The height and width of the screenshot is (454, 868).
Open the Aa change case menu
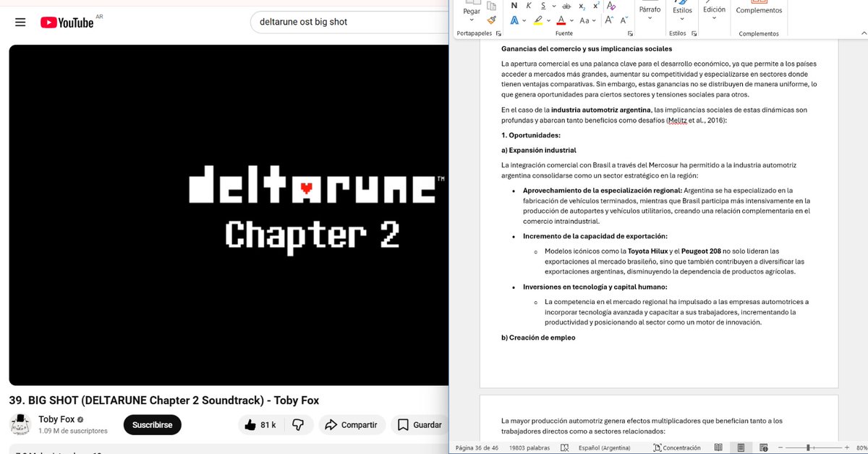tap(587, 20)
